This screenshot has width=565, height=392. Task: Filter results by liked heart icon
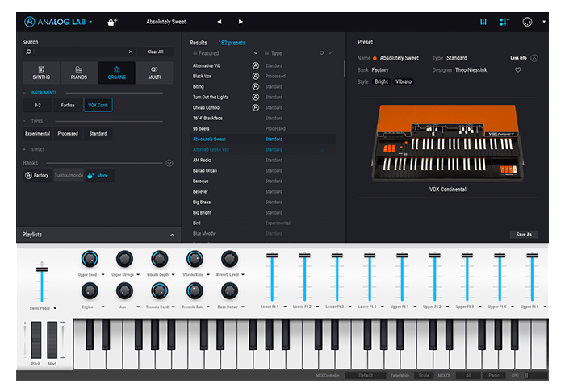point(321,53)
